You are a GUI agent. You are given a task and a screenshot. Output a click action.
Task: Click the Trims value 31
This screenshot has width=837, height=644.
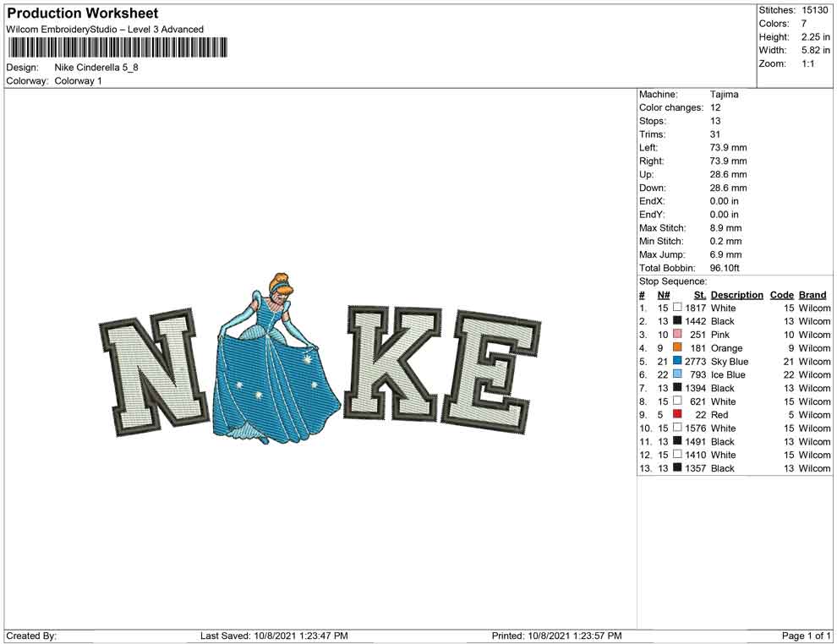click(714, 134)
